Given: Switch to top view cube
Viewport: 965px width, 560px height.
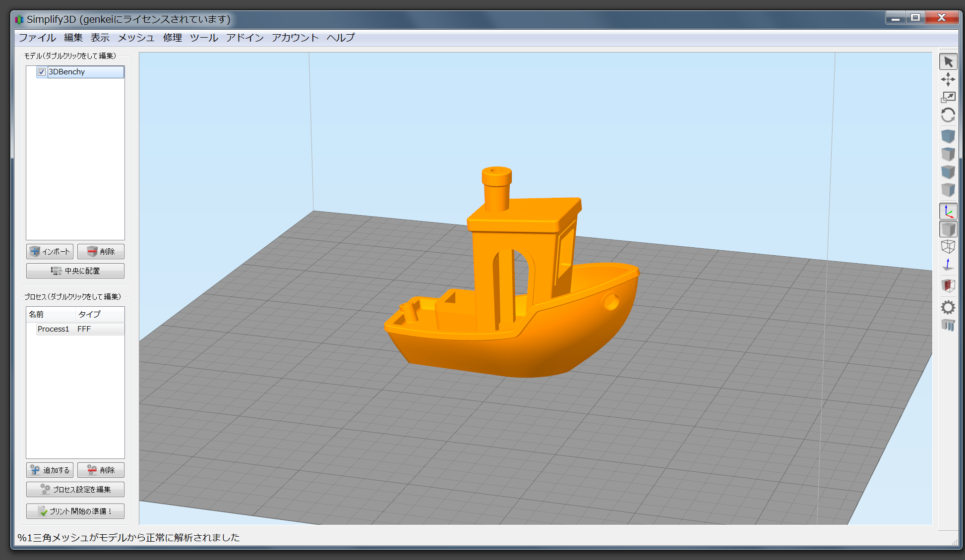Looking at the screenshot, I should [948, 154].
